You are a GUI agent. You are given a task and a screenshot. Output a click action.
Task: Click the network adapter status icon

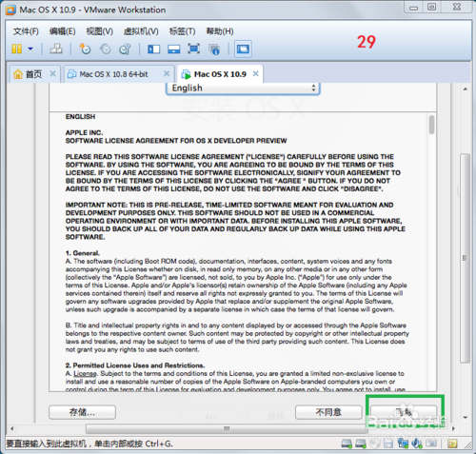pyautogui.click(x=403, y=444)
